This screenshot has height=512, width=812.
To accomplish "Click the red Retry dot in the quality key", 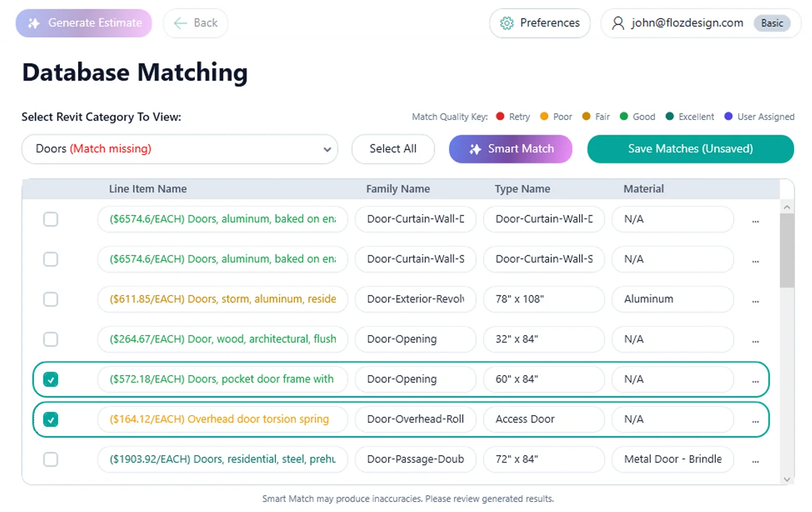I will coord(499,116).
